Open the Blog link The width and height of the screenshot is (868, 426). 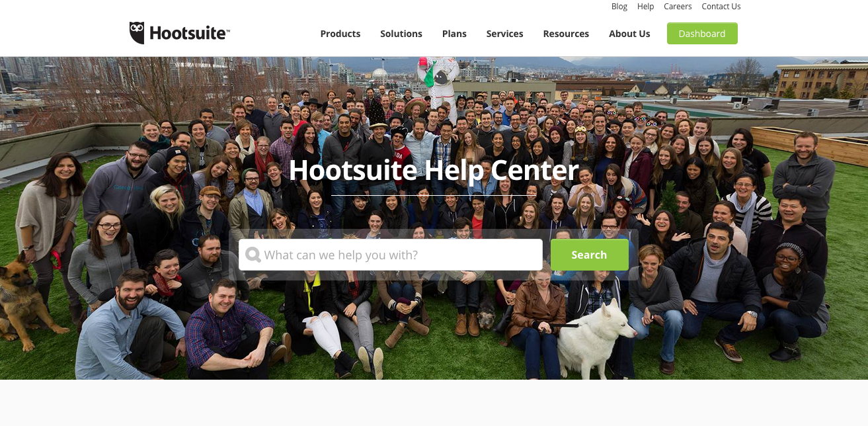tap(619, 7)
